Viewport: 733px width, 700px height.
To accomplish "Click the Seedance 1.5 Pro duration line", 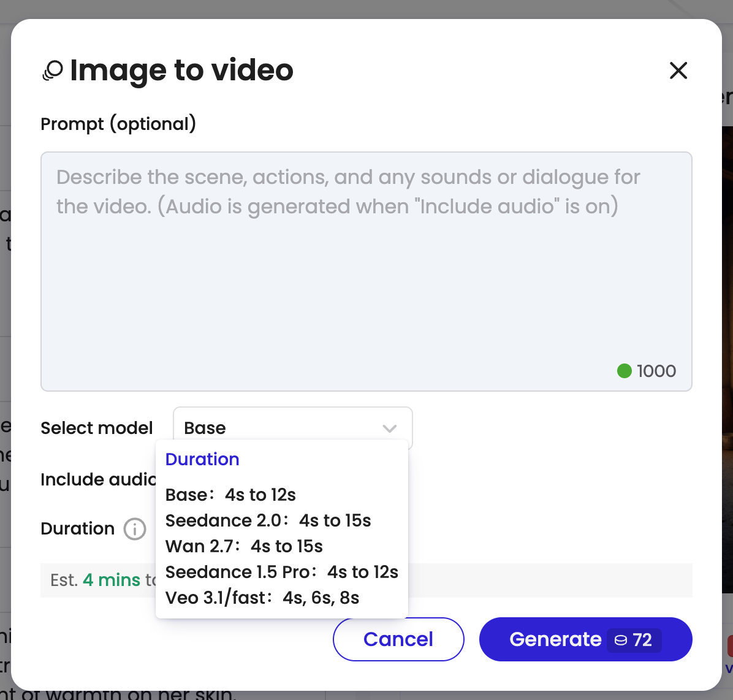I will pyautogui.click(x=281, y=572).
